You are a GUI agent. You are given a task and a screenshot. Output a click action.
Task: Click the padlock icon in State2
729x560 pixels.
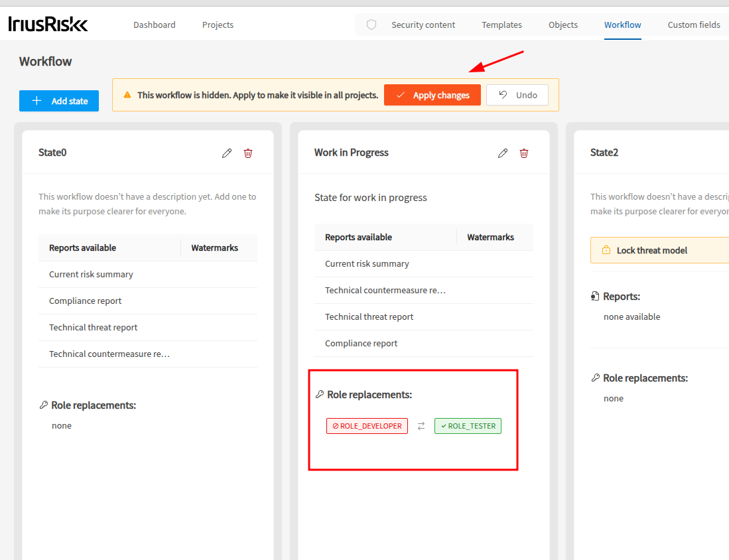[x=606, y=249]
